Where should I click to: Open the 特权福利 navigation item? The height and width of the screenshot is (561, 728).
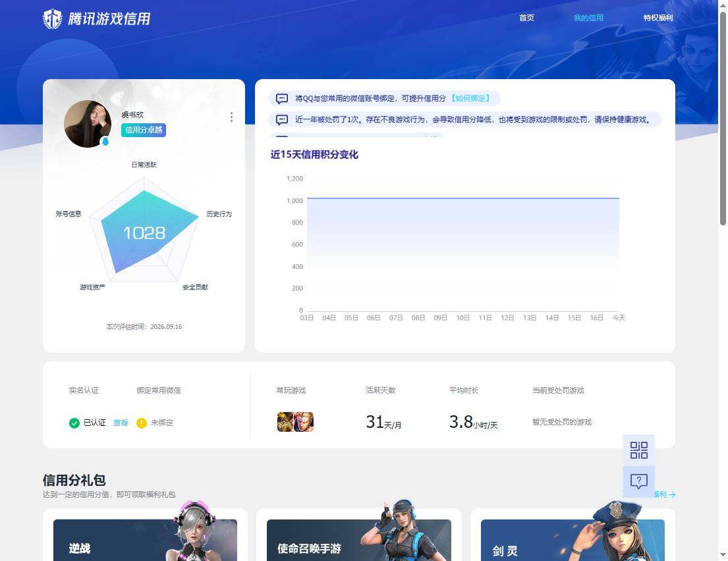(x=658, y=18)
